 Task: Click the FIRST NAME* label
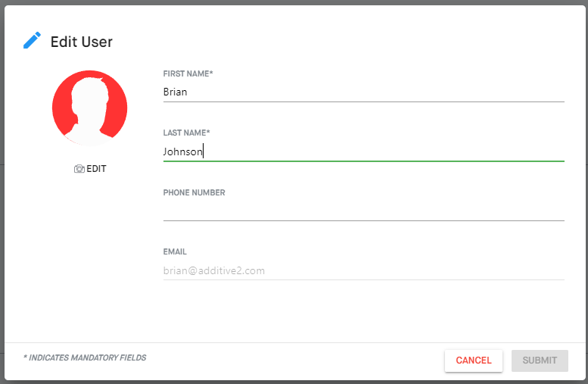[x=188, y=73]
